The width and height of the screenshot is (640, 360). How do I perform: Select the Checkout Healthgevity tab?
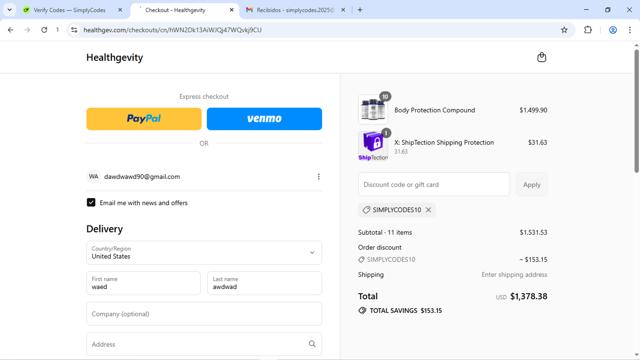click(x=176, y=10)
